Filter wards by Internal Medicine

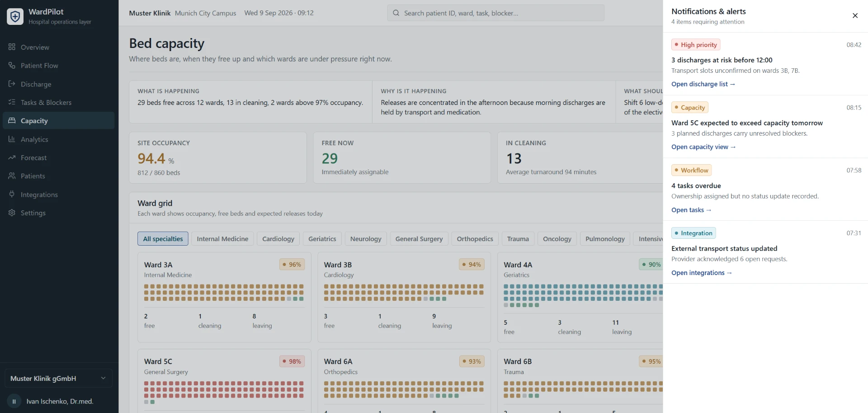pyautogui.click(x=222, y=239)
